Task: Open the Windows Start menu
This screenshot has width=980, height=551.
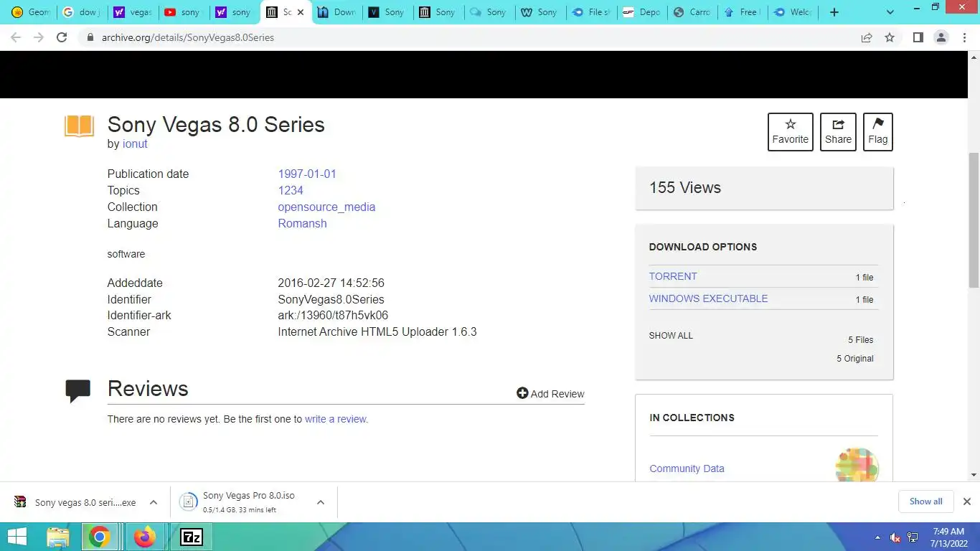Action: click(x=17, y=537)
